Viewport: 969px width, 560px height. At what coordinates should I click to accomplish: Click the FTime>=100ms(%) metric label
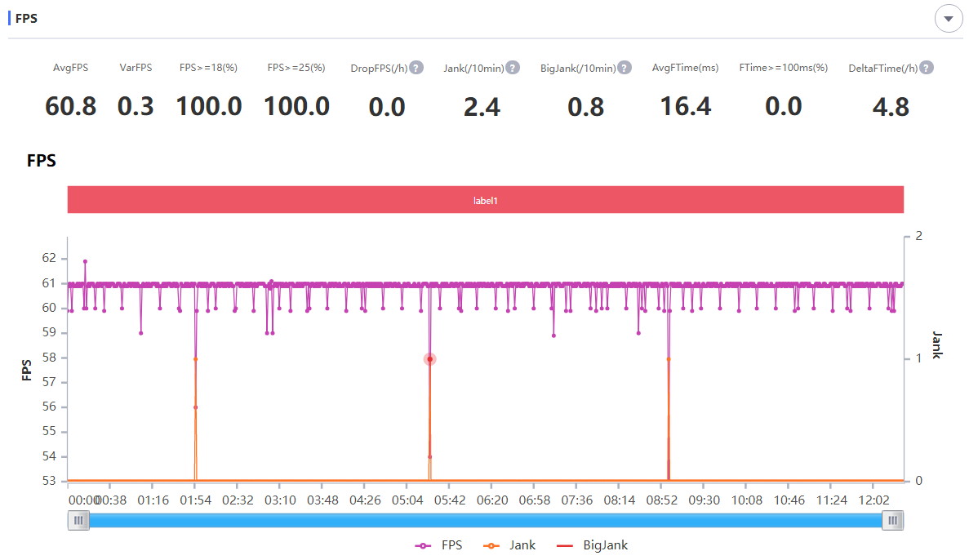coord(783,68)
